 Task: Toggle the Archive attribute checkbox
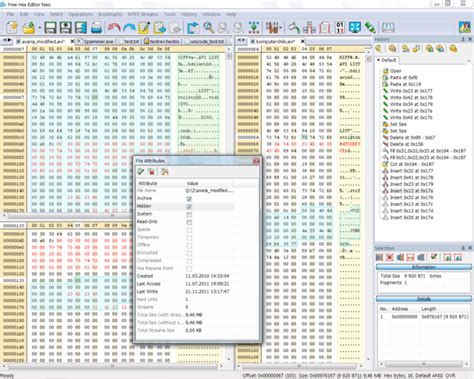point(189,199)
